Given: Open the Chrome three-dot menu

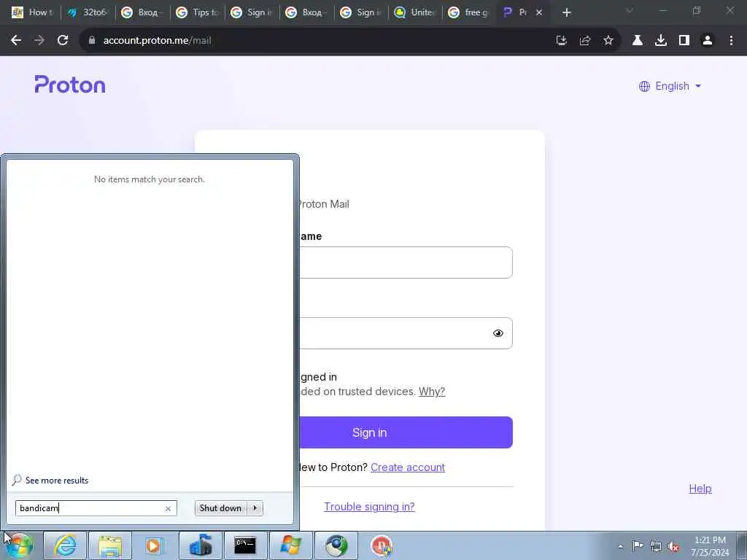Looking at the screenshot, I should [x=731, y=41].
